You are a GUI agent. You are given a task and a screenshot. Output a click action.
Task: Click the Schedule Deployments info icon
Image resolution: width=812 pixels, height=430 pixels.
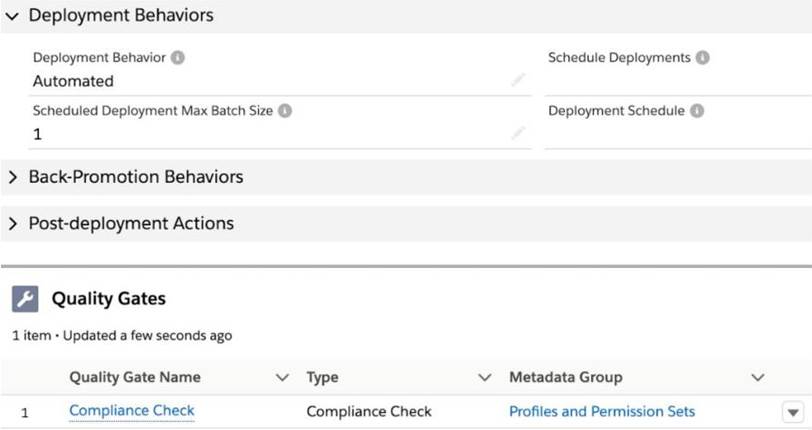(x=703, y=58)
